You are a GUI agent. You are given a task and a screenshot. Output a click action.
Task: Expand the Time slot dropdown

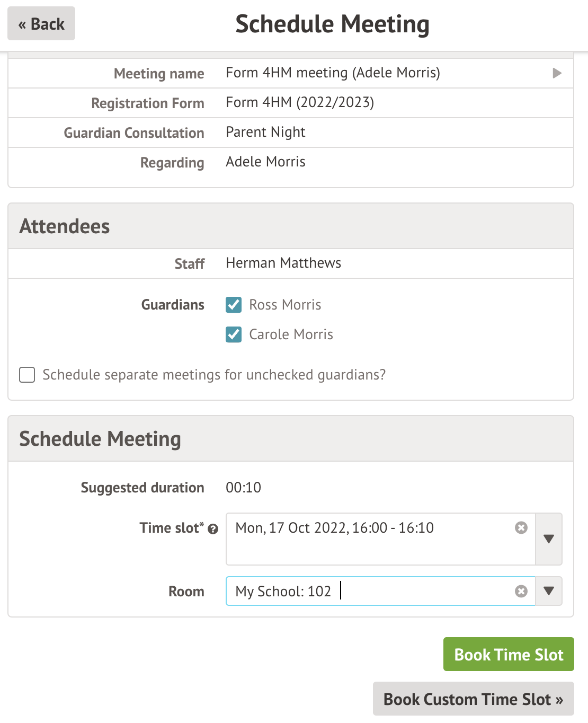tap(549, 539)
